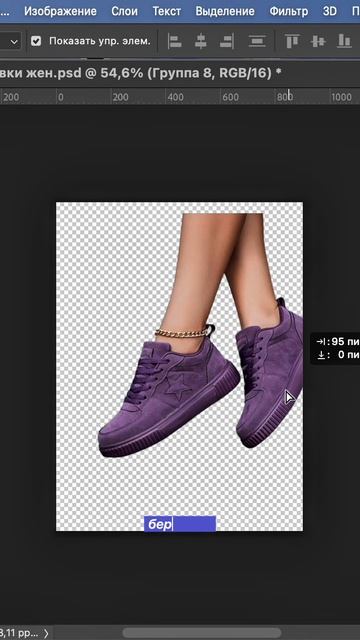Open the Текст menu
This screenshot has height=640, width=360.
click(167, 11)
